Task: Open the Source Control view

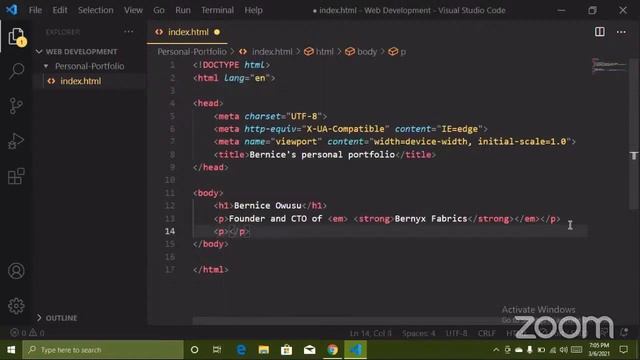Action: [16, 106]
